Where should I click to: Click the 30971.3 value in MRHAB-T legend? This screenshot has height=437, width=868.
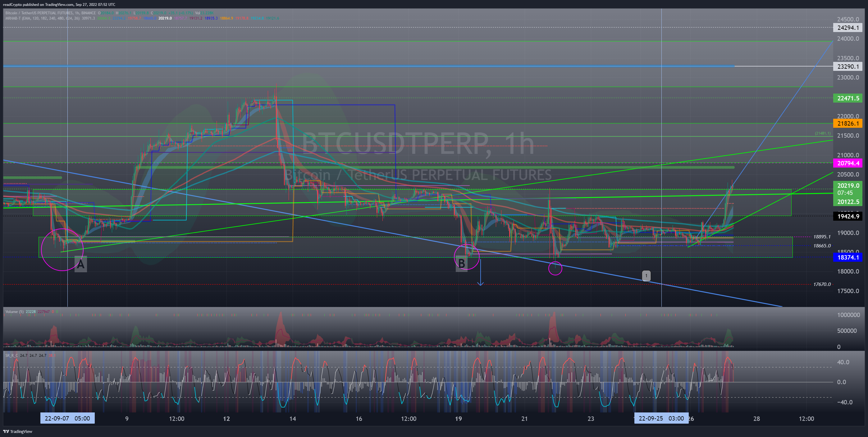88,18
